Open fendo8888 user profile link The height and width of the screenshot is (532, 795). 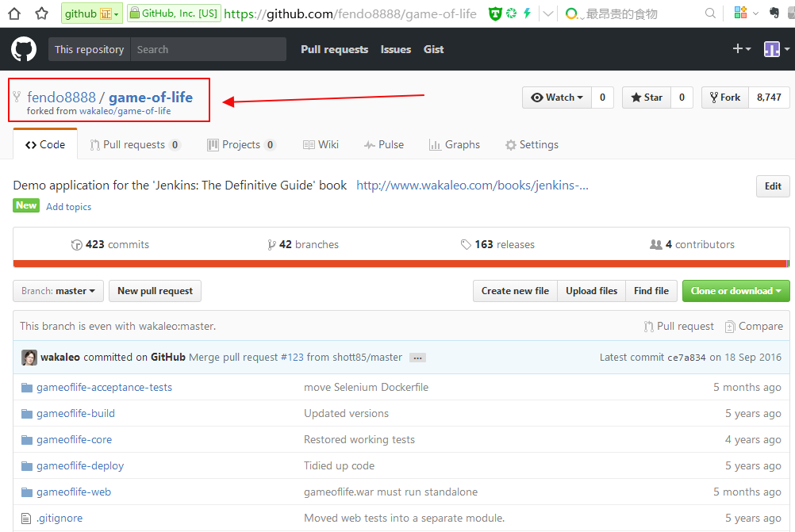[61, 97]
